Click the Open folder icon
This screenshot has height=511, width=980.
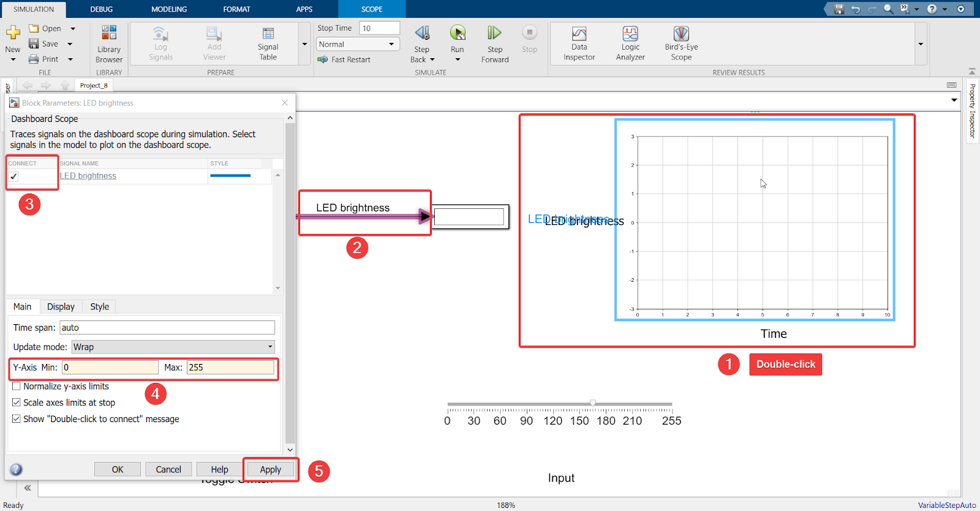coord(34,28)
